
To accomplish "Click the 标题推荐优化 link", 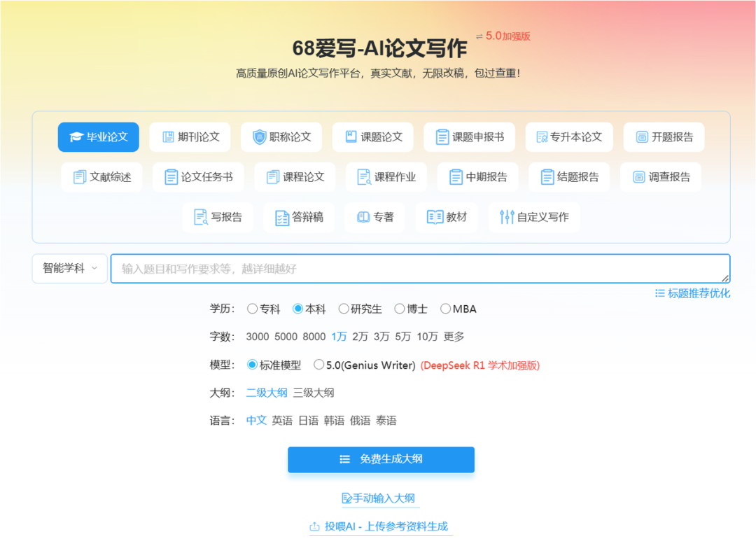I will [692, 293].
